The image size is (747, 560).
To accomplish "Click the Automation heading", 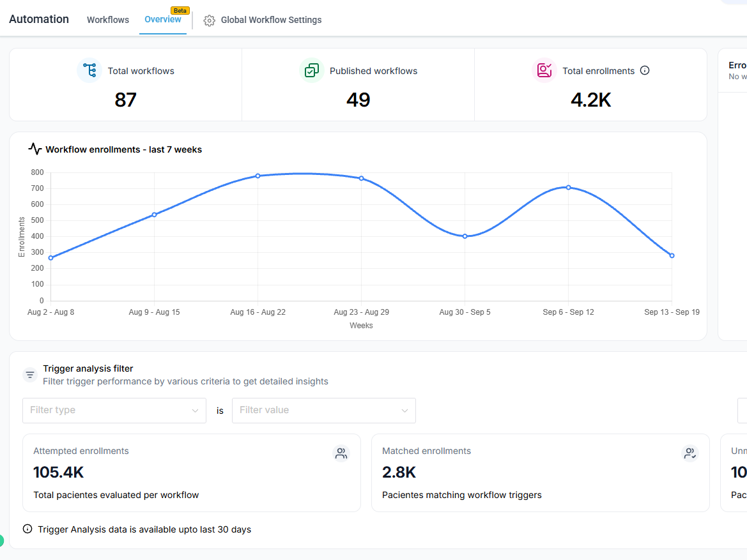I will (39, 19).
